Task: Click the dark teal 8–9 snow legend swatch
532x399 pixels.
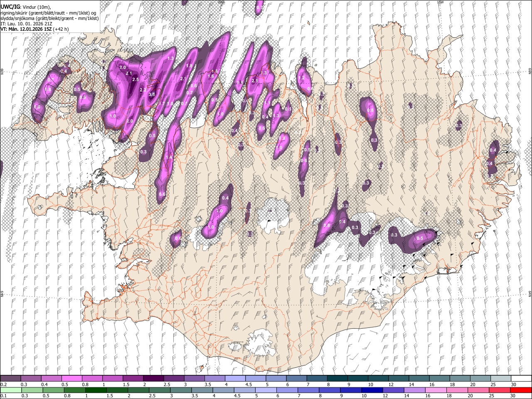Action: pos(337,378)
